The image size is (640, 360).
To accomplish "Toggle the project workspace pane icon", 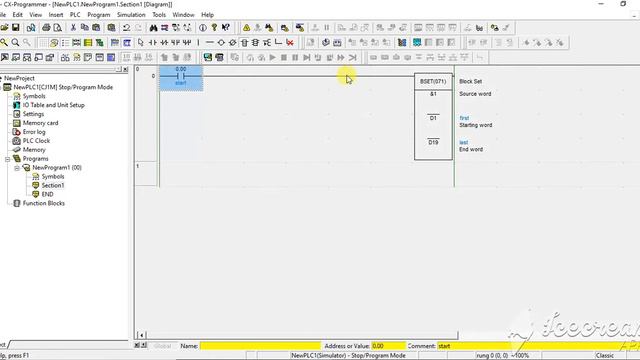I will (4, 58).
